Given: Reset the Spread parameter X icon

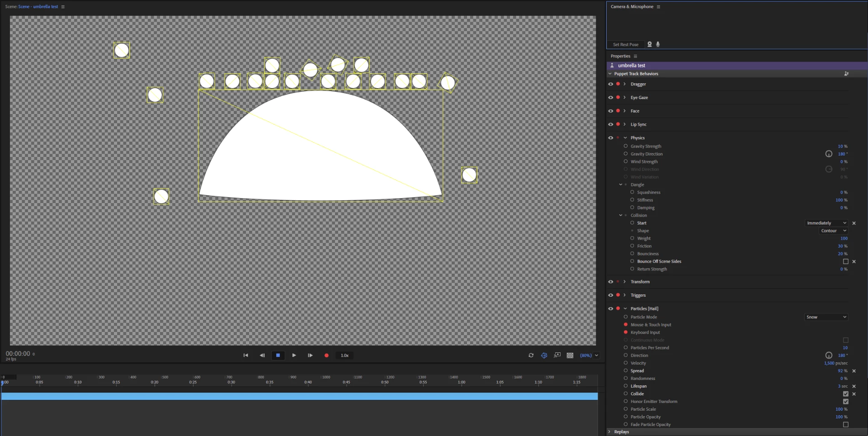Looking at the screenshot, I should pos(854,371).
